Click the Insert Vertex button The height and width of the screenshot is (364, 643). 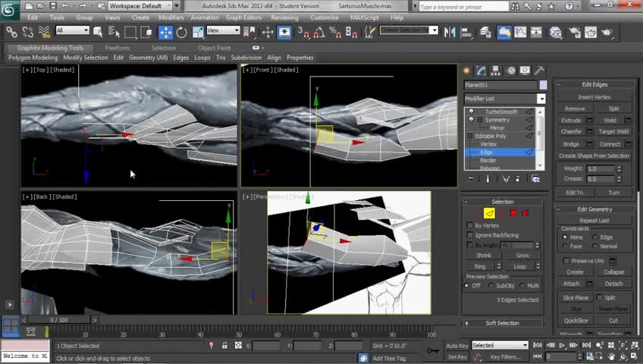click(x=594, y=97)
